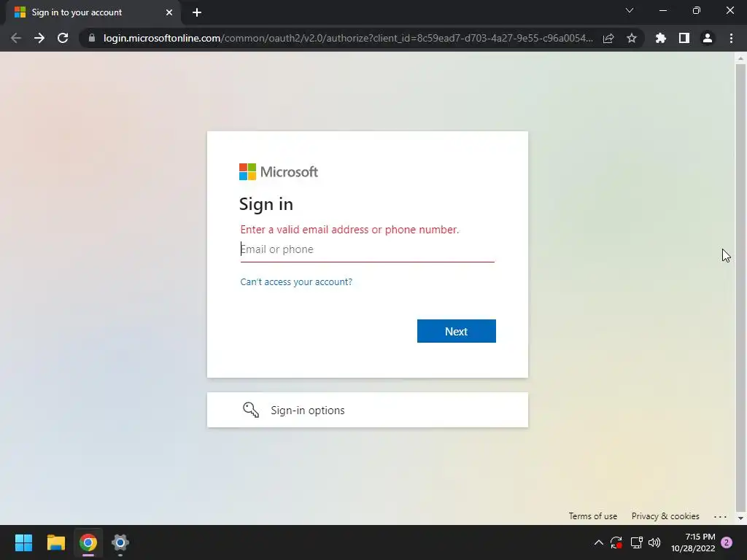Click the Next button
747x560 pixels.
[457, 331]
